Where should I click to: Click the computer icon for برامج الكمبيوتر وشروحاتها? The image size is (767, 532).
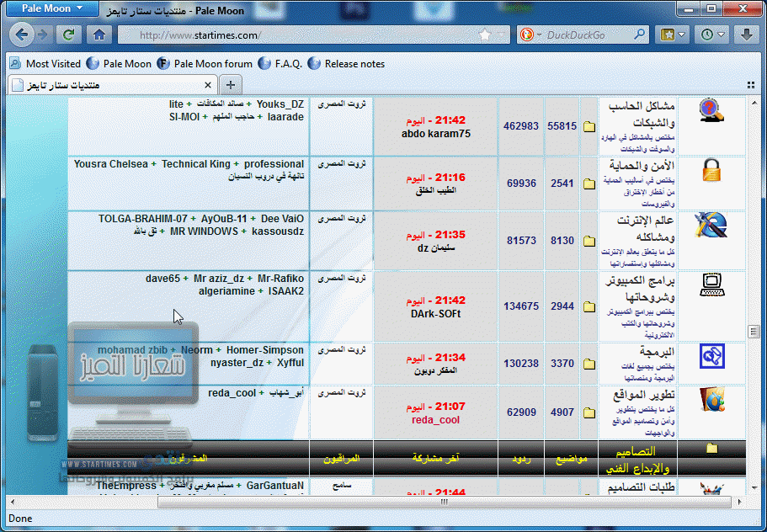click(711, 285)
